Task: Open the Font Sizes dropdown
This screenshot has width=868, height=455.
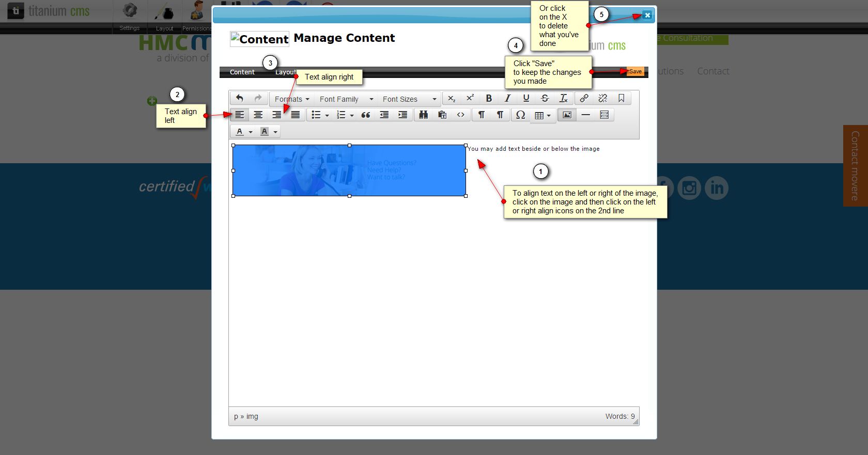Action: tap(409, 99)
